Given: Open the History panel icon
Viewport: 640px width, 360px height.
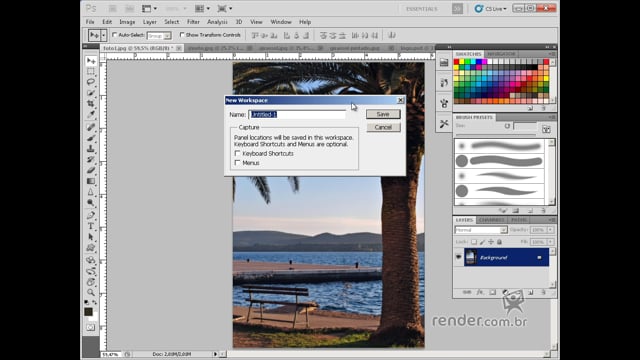Looking at the screenshot, I should click(x=444, y=83).
